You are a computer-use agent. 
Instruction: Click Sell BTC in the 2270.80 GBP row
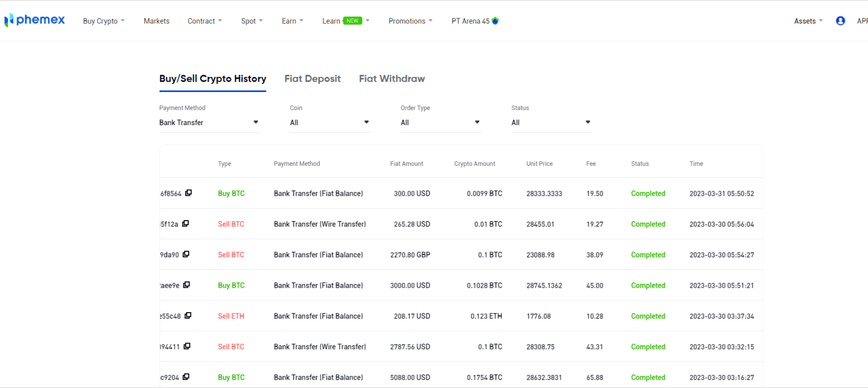pyautogui.click(x=231, y=255)
